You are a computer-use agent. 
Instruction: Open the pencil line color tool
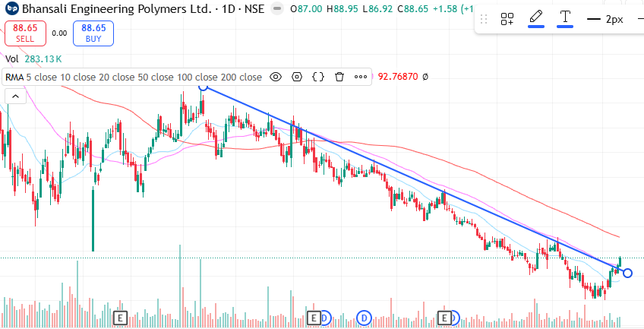coord(536,18)
